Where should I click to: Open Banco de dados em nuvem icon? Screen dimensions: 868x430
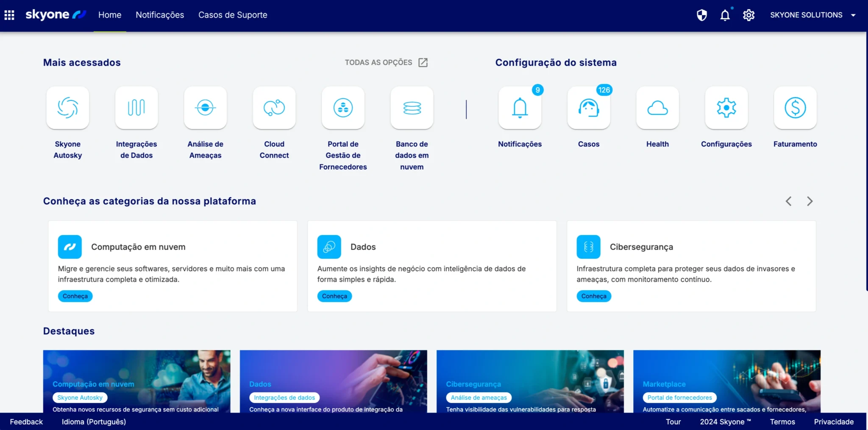pyautogui.click(x=412, y=108)
